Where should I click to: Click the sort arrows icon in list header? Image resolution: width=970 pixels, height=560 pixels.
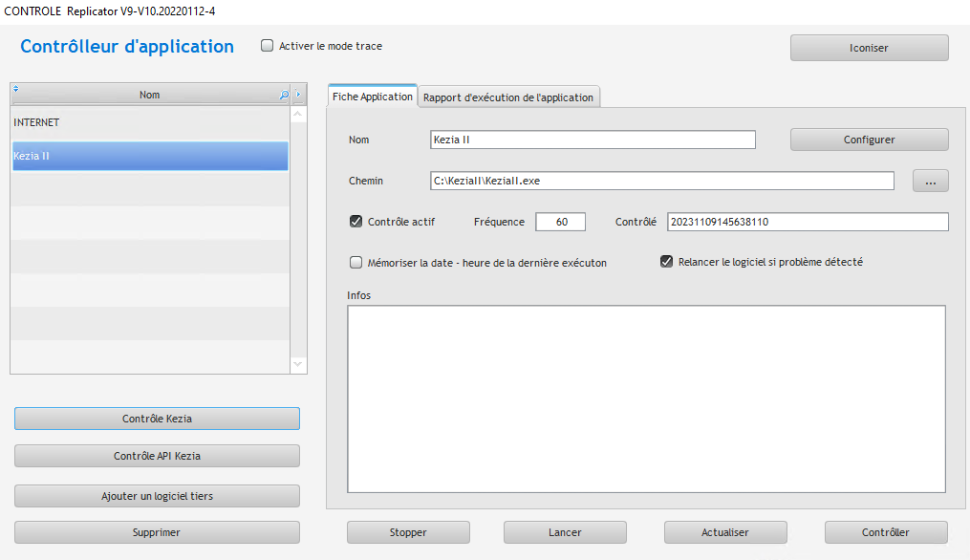[16, 90]
